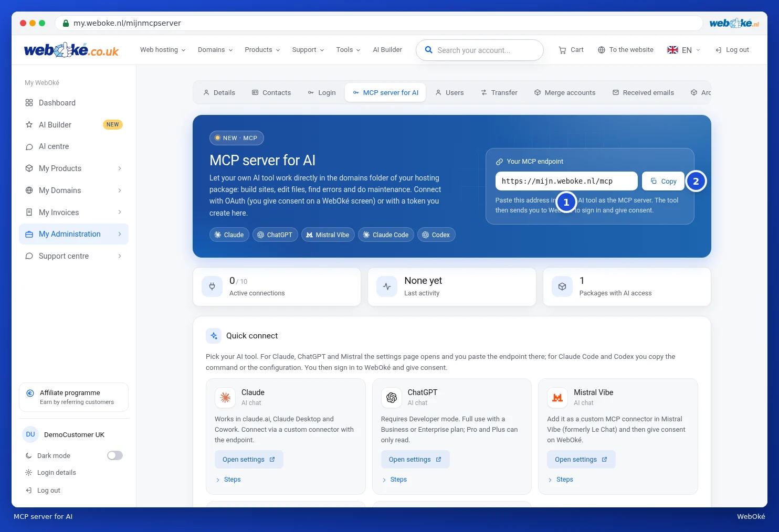
Task: Open Support centre in the sidebar
Action: (73, 256)
